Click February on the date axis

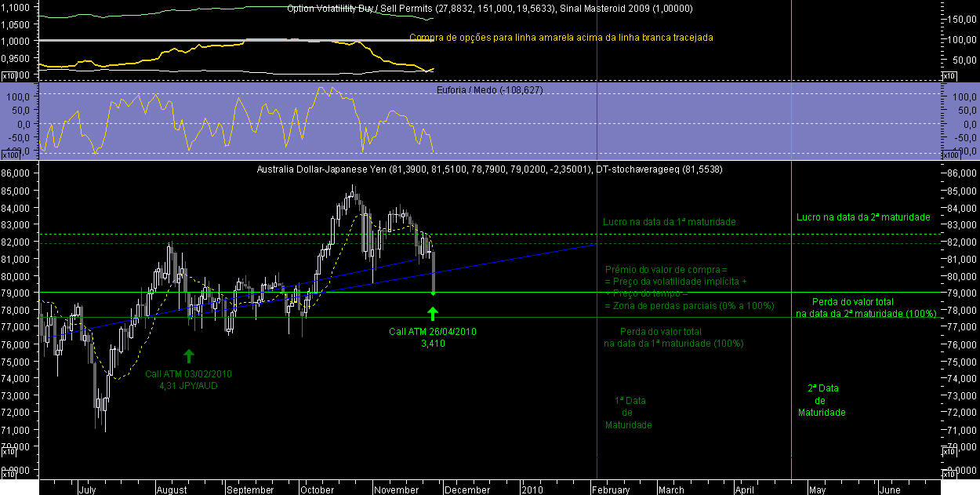(611, 490)
